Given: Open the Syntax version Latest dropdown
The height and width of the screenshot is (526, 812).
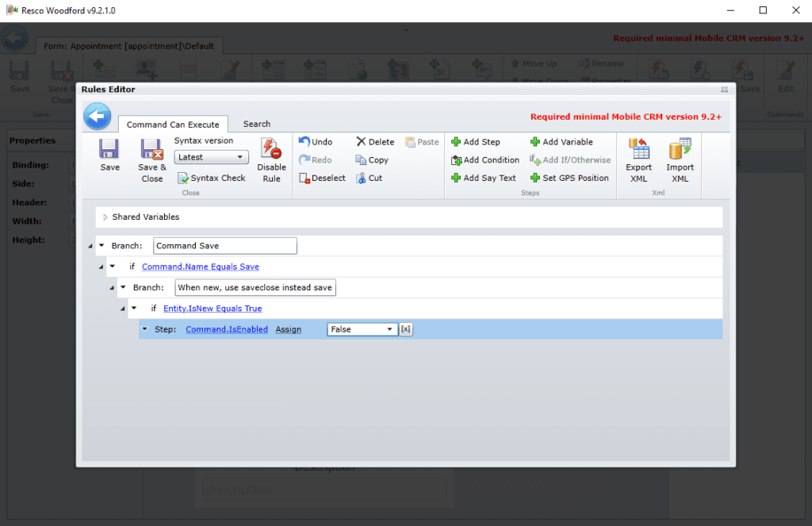Looking at the screenshot, I should pyautogui.click(x=211, y=157).
